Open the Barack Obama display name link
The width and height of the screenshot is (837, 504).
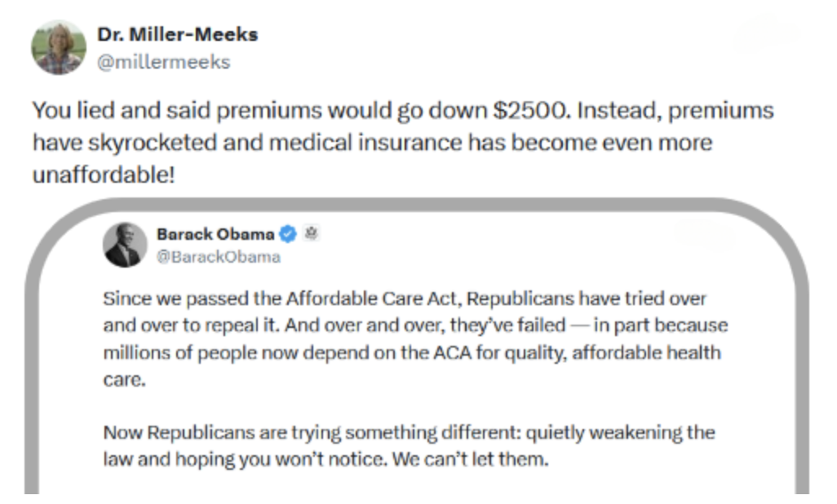click(x=215, y=234)
